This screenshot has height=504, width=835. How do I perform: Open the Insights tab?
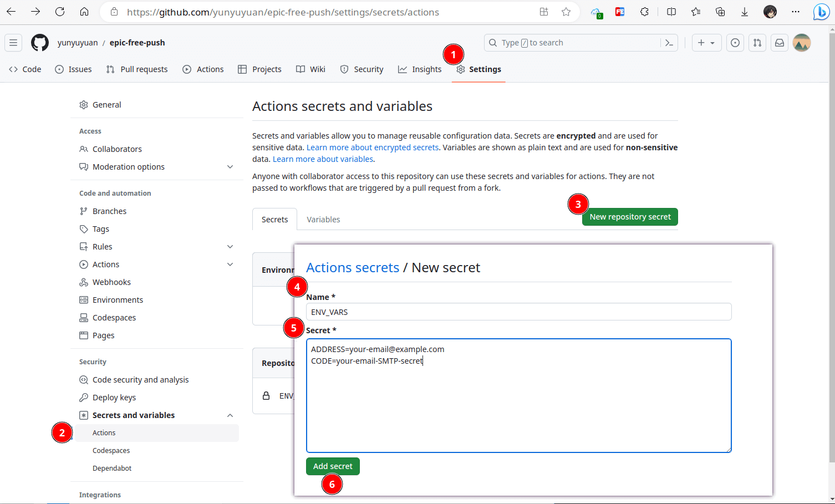click(x=420, y=69)
